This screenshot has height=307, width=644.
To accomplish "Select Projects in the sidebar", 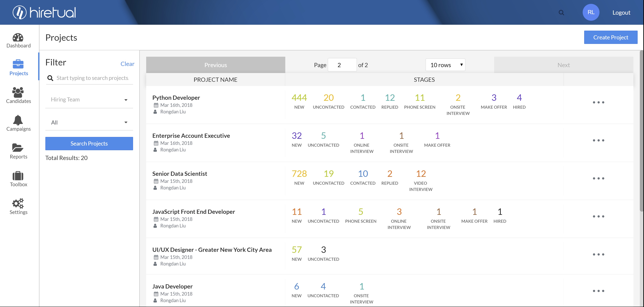I will [18, 67].
